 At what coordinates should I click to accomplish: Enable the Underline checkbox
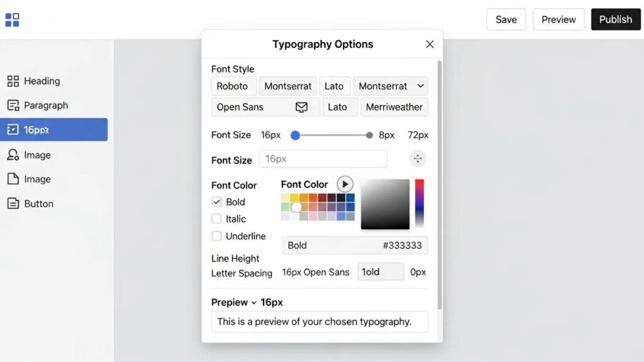[x=216, y=236]
